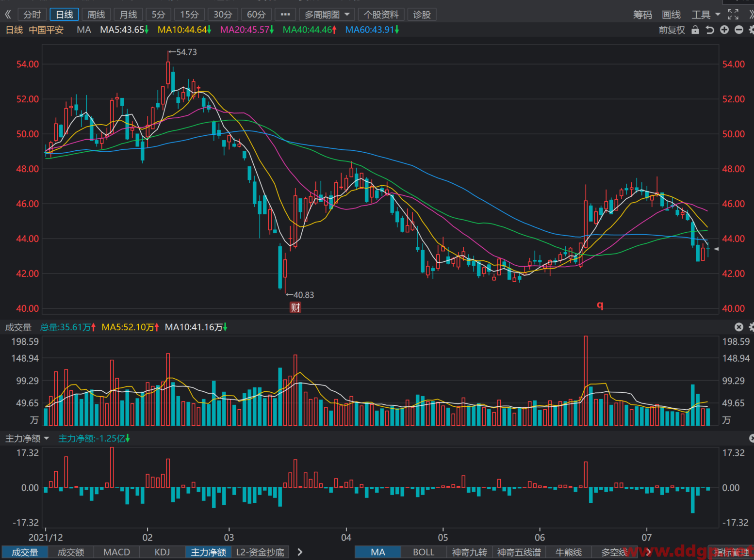Click the red q marker on the timeline

click(x=600, y=305)
